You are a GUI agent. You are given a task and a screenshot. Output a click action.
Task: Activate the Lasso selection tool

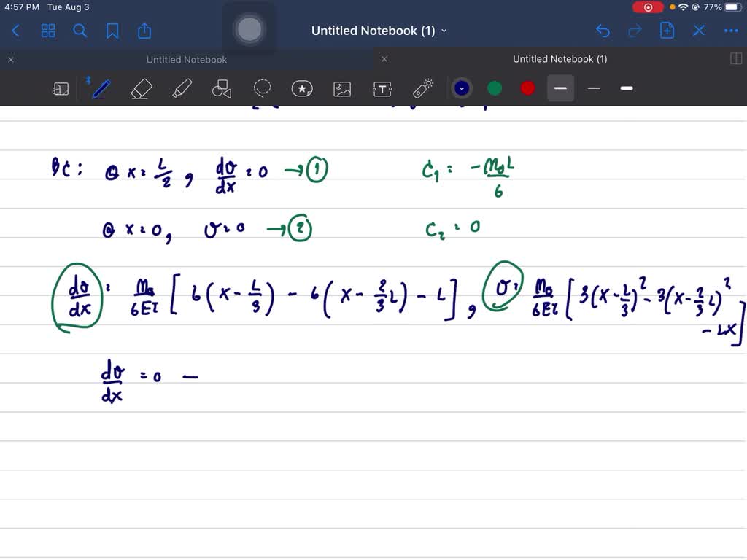262,88
